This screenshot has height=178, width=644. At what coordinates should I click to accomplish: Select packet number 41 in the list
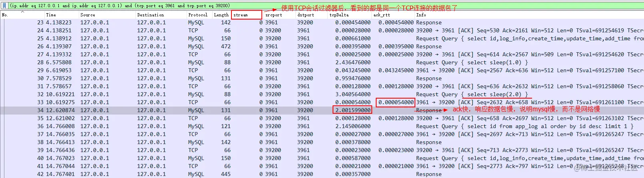[322, 166]
